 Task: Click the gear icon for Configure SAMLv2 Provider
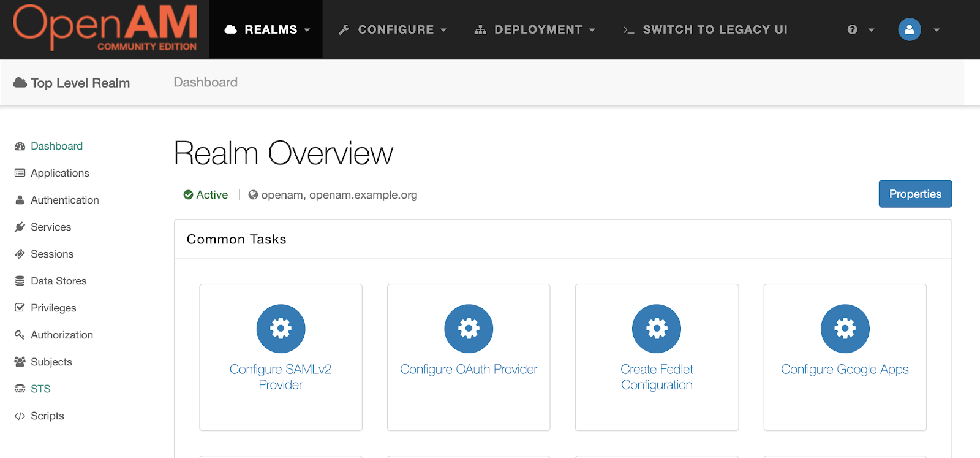[281, 329]
